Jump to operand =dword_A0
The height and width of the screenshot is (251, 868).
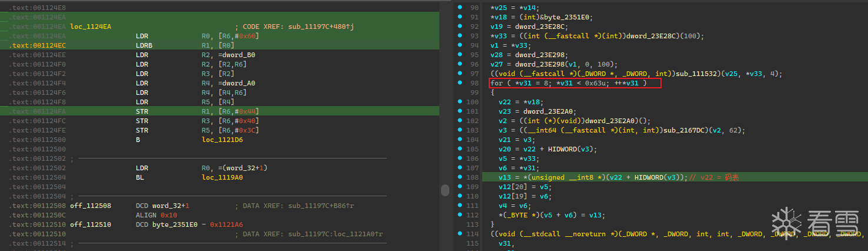(x=237, y=83)
